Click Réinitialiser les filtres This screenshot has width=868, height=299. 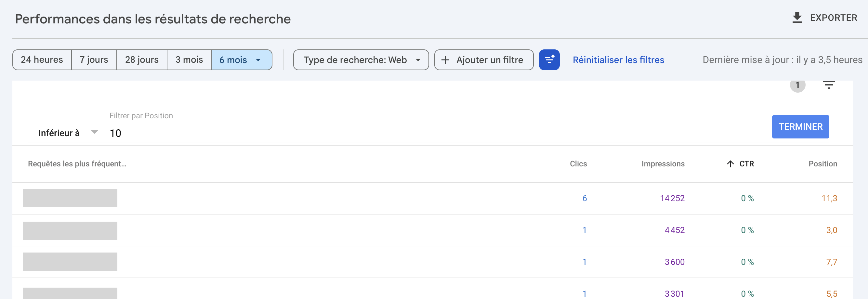(x=618, y=59)
